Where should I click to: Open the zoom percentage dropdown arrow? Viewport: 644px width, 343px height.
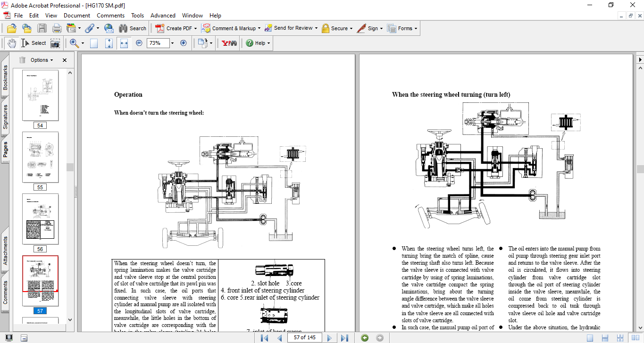coord(172,43)
